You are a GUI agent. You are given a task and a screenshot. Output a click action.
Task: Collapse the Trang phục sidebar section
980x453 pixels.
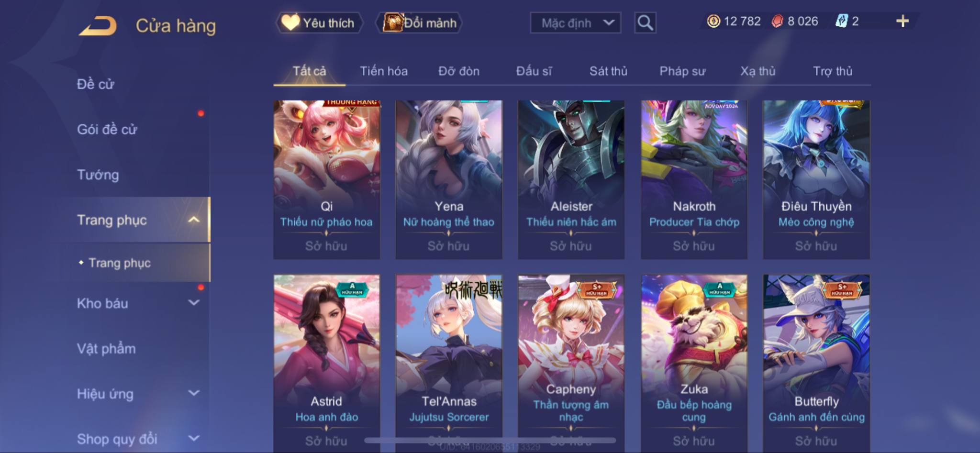(x=194, y=220)
